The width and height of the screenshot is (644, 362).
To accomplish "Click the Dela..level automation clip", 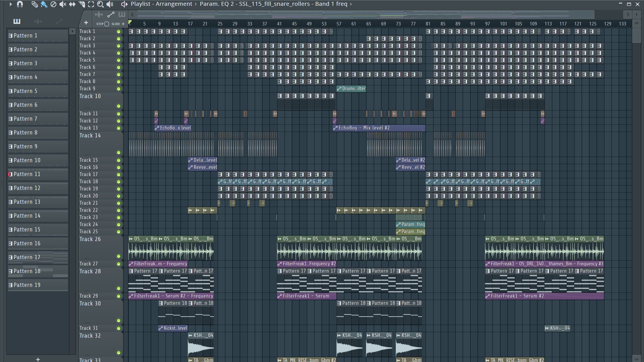I will point(203,160).
